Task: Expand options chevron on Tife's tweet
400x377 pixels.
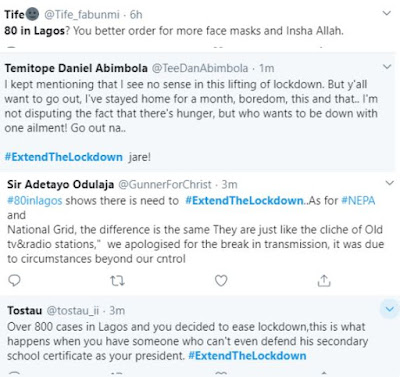Action: pyautogui.click(x=386, y=13)
